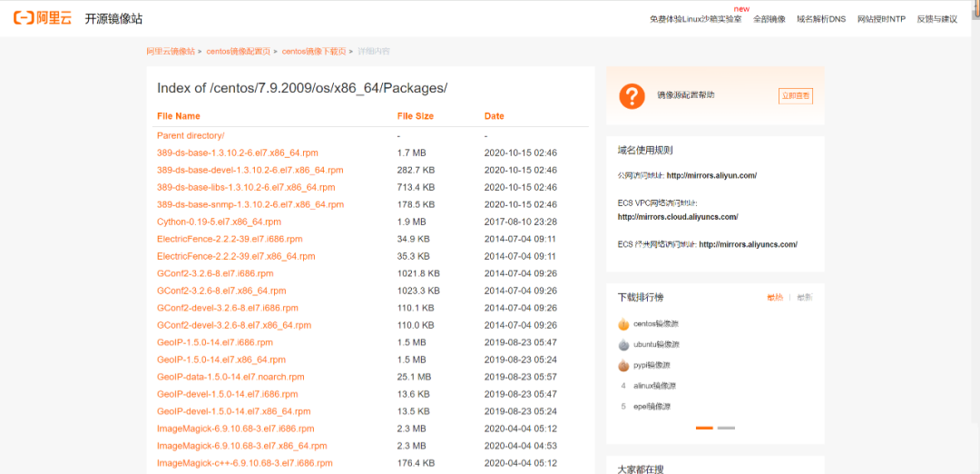Click the gold medal icon beside centos

click(623, 324)
